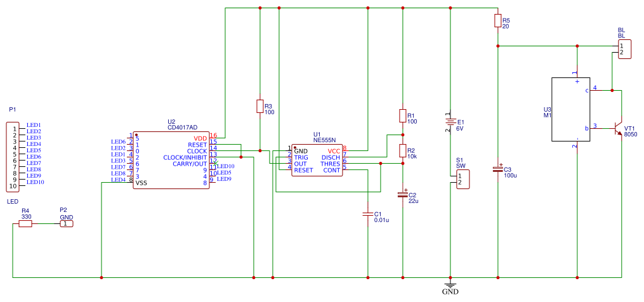Select the R2 10k resistor symbol

[x=402, y=151]
